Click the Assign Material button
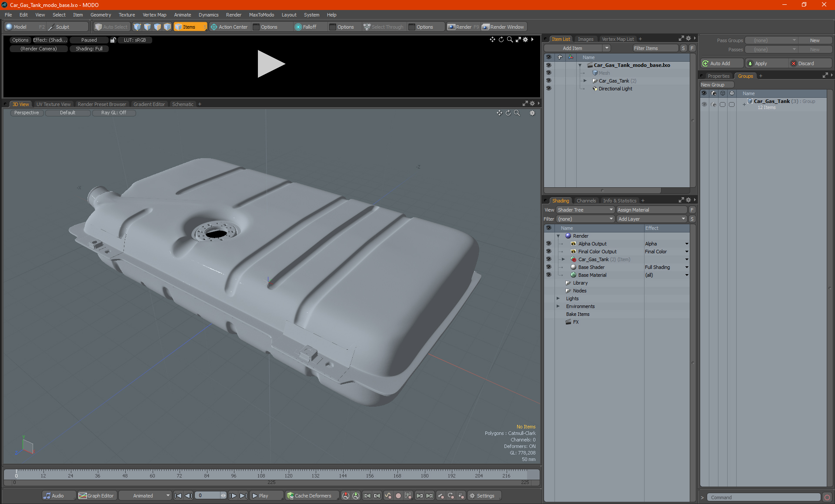 point(651,210)
